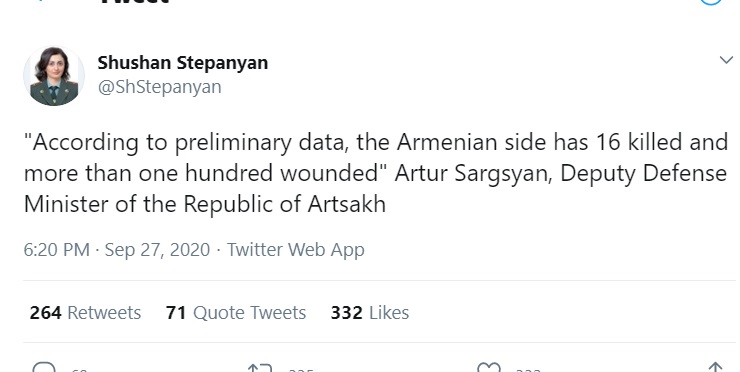Open Shushan Stepanyan's profile picture
Screen dimensions: 740x372
pyautogui.click(x=54, y=76)
